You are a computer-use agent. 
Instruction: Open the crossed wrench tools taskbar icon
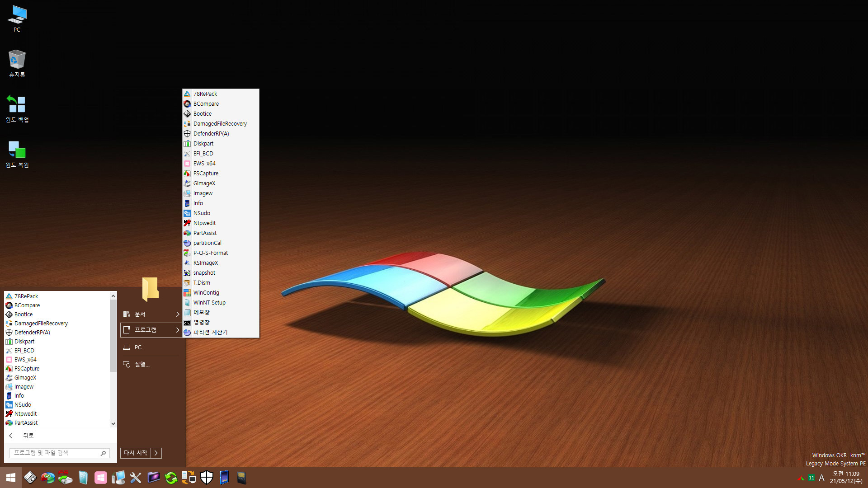[x=136, y=478]
